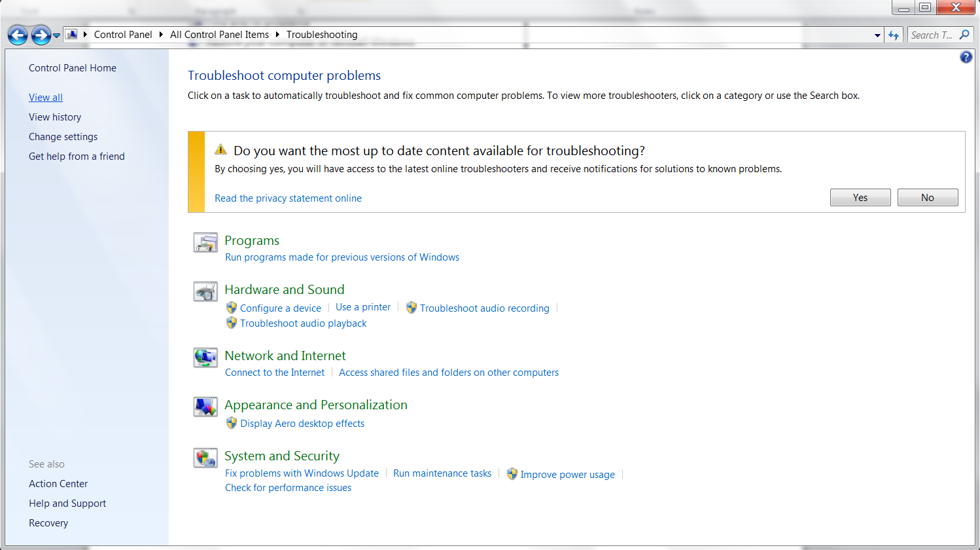
Task: Select the Troubleshooting breadcrumb
Action: (322, 35)
